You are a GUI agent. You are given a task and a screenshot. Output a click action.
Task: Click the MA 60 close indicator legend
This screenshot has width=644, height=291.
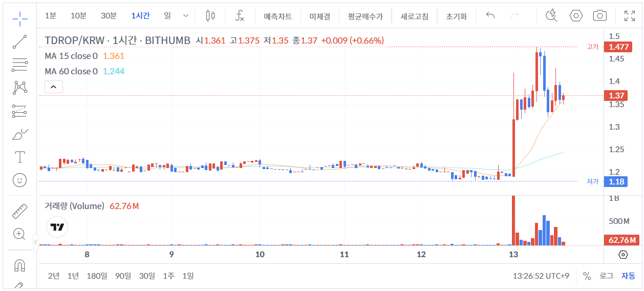point(71,71)
